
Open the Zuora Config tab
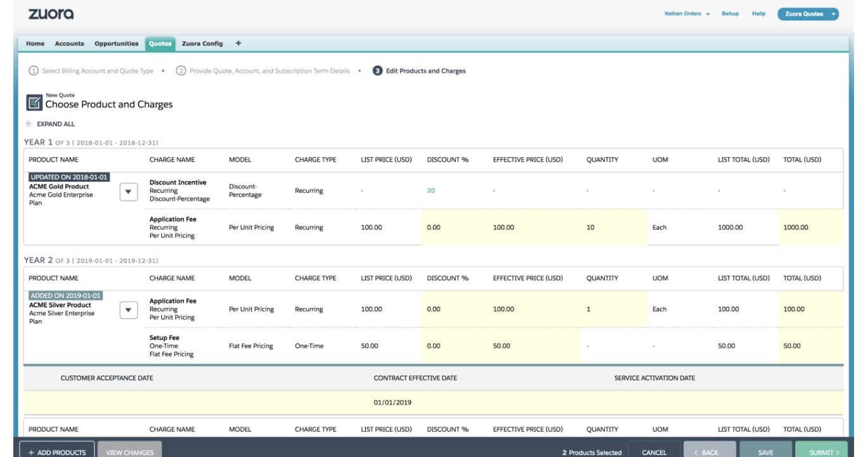[203, 43]
